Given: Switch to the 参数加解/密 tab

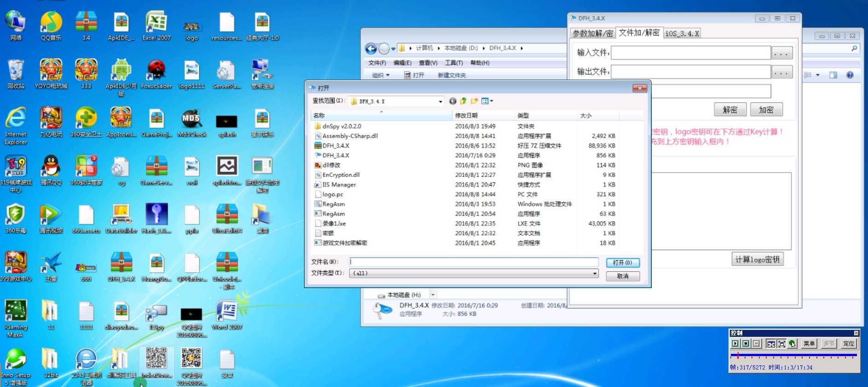Looking at the screenshot, I should 593,33.
